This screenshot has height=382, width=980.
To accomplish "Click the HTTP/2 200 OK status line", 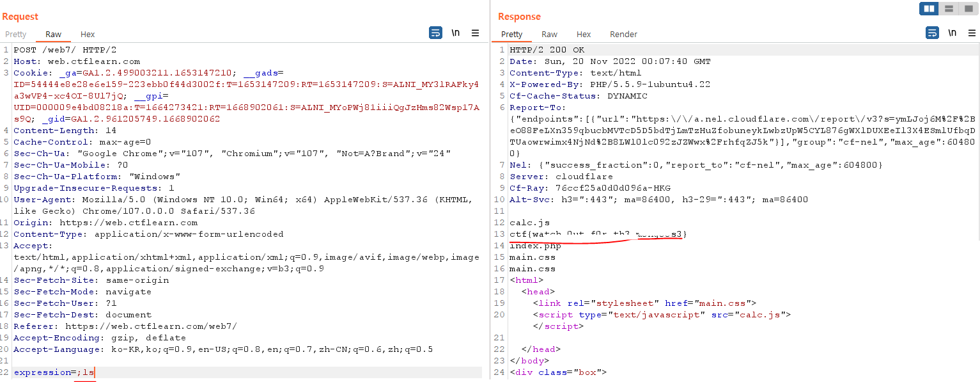I will (547, 50).
